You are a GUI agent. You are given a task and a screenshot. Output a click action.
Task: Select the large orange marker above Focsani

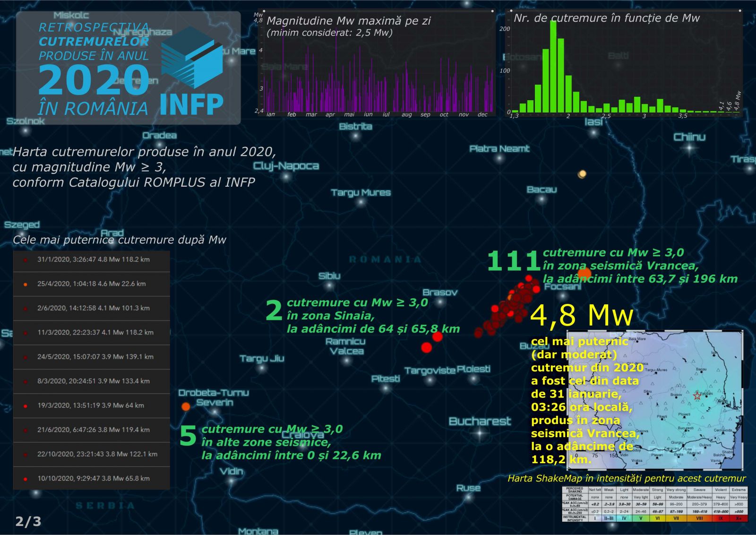[584, 273]
